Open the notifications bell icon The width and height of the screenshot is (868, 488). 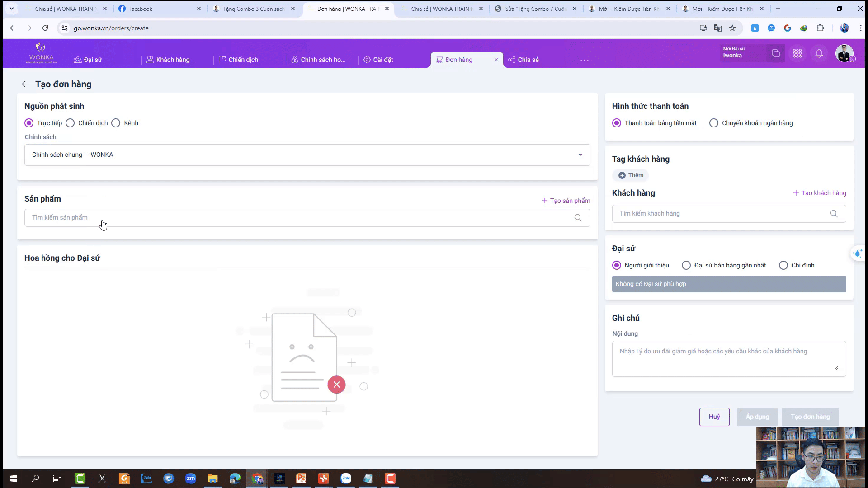coord(819,54)
